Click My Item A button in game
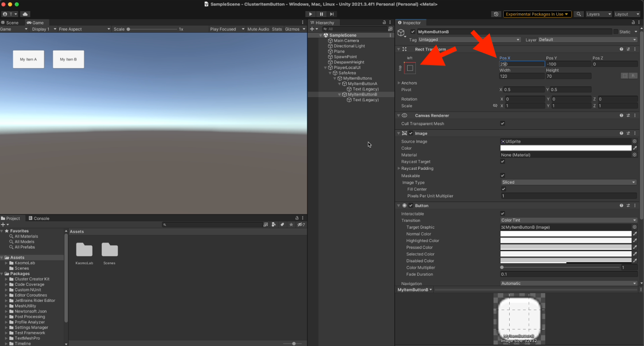 [x=29, y=59]
